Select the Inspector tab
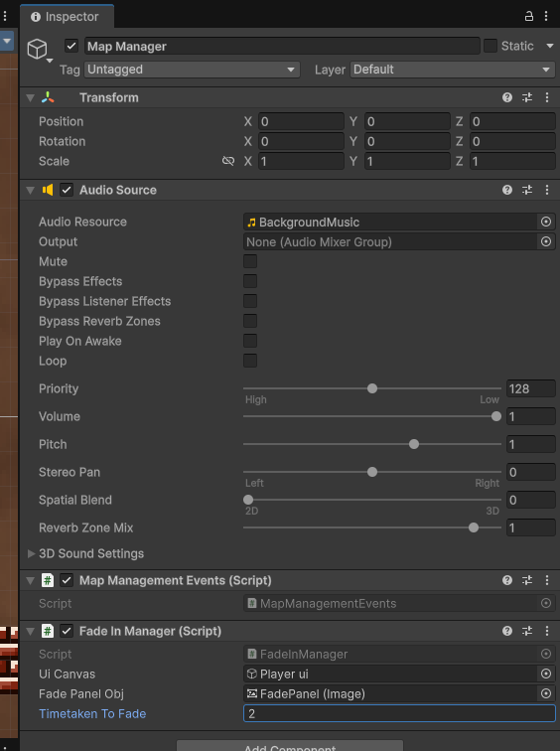Screen dimensions: 560x751 [x=66, y=17]
